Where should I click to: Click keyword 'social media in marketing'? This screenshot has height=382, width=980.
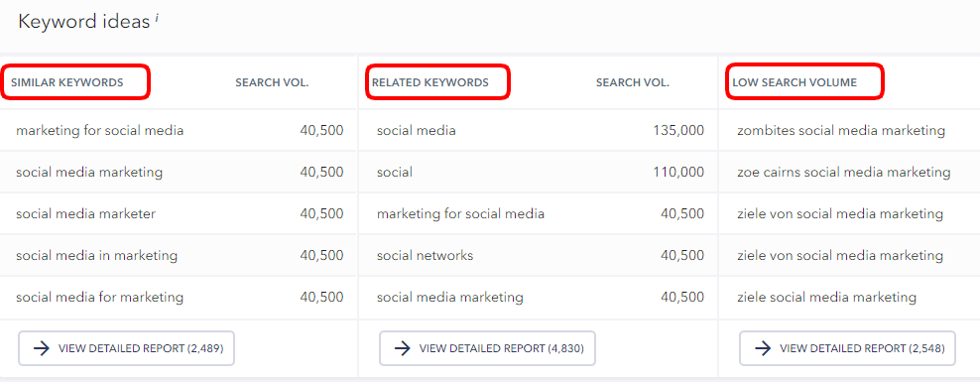(97, 255)
